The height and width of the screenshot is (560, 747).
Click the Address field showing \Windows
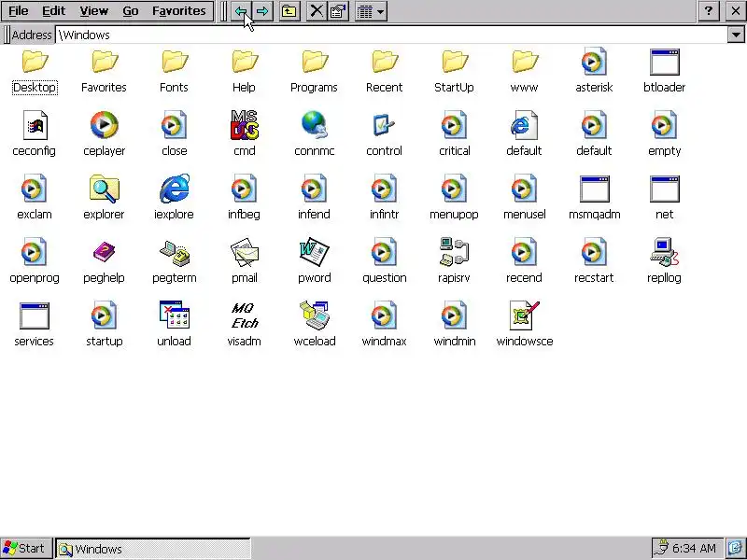[x=391, y=35]
